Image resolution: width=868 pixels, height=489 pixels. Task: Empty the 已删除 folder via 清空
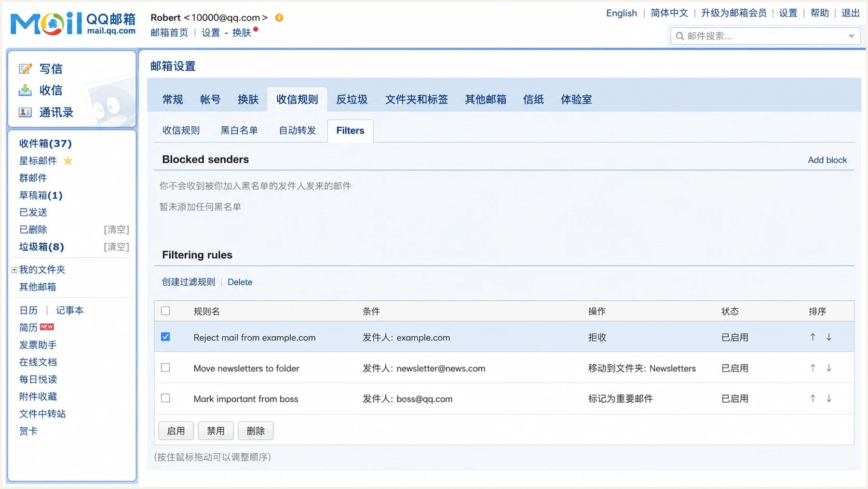click(x=116, y=230)
